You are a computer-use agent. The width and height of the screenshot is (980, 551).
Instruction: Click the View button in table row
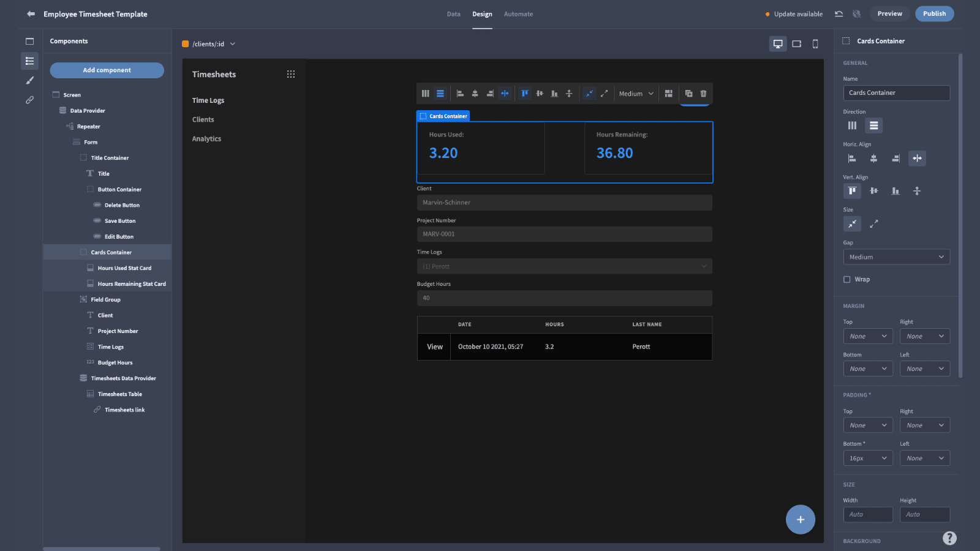point(434,347)
